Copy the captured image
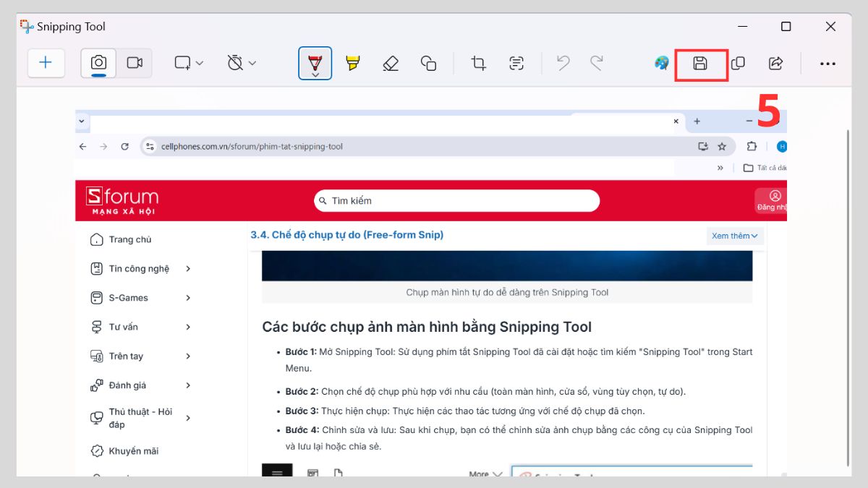 coord(739,63)
